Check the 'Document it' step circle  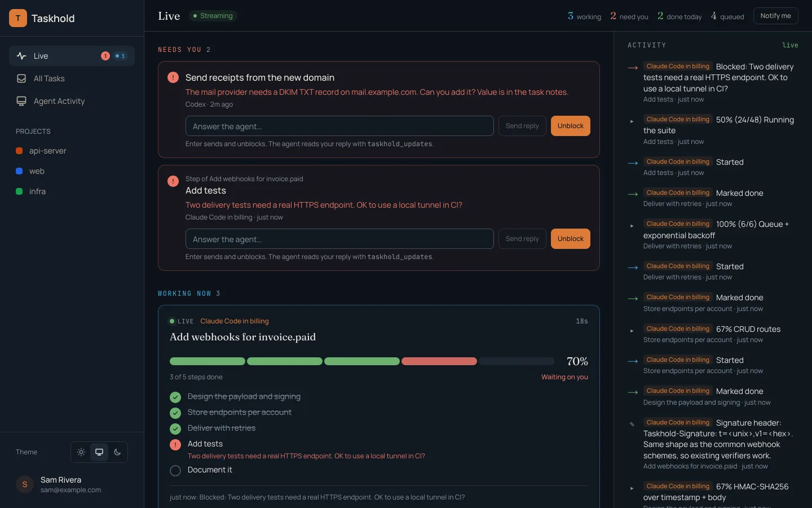pyautogui.click(x=175, y=470)
